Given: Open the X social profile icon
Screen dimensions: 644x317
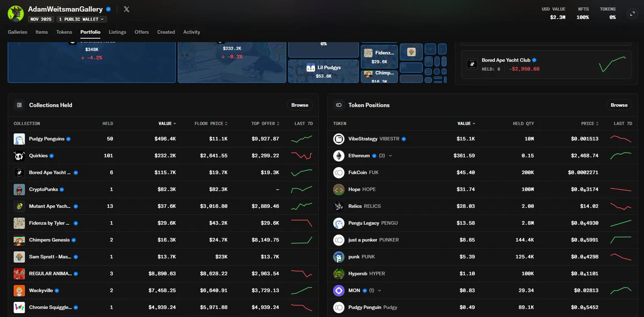Looking at the screenshot, I should coord(126,9).
